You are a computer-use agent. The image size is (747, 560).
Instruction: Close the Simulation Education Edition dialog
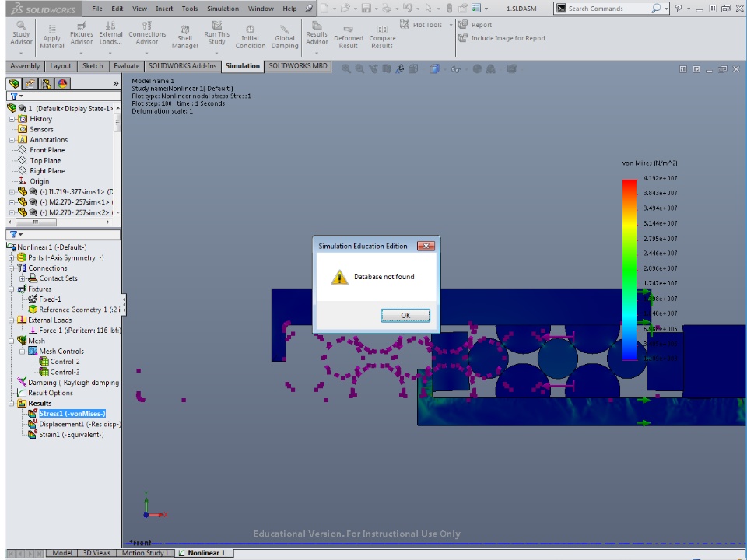pyautogui.click(x=426, y=246)
